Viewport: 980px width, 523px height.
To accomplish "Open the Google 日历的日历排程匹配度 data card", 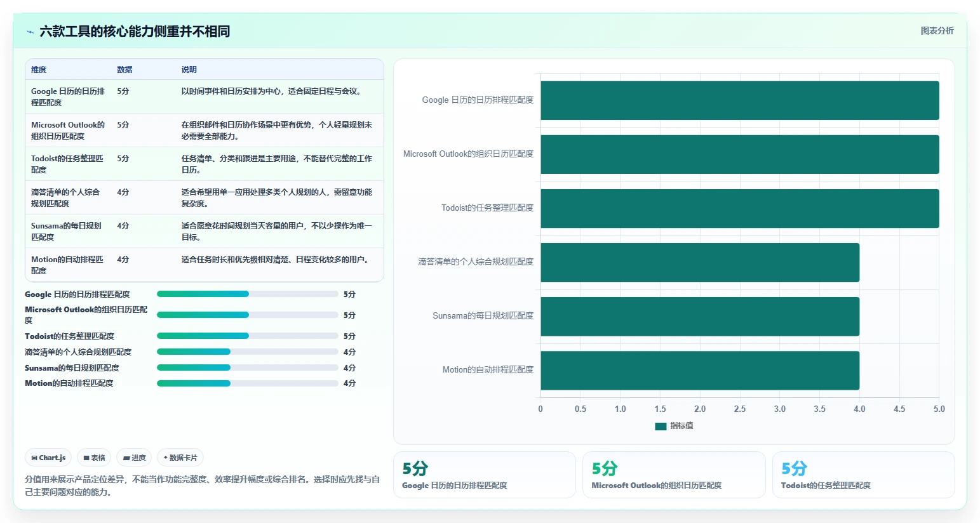I will (485, 475).
